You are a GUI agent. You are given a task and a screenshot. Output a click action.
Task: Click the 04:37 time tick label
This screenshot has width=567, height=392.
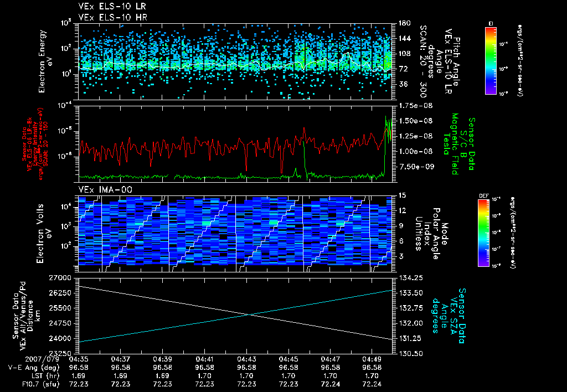(x=120, y=359)
